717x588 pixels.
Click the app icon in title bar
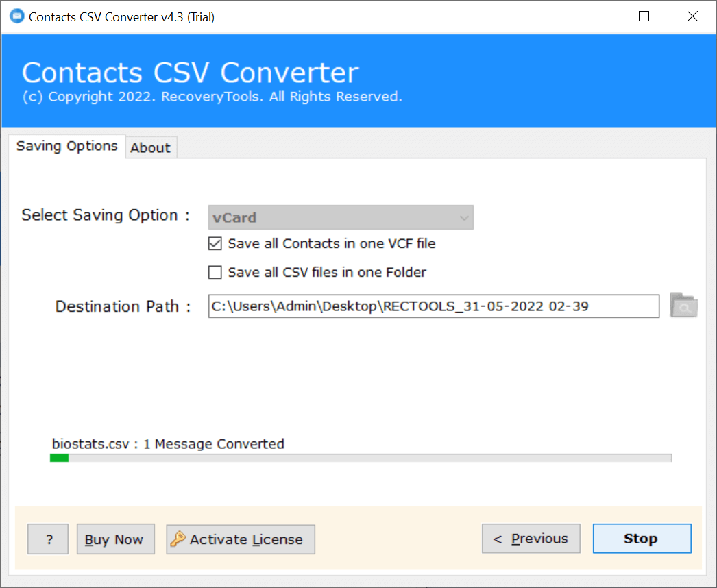(16, 16)
